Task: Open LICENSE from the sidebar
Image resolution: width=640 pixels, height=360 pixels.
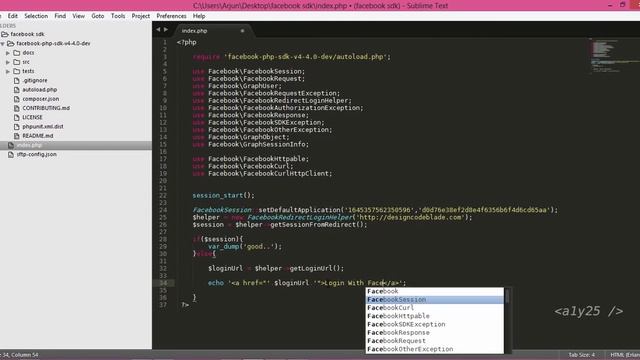Action: click(32, 117)
